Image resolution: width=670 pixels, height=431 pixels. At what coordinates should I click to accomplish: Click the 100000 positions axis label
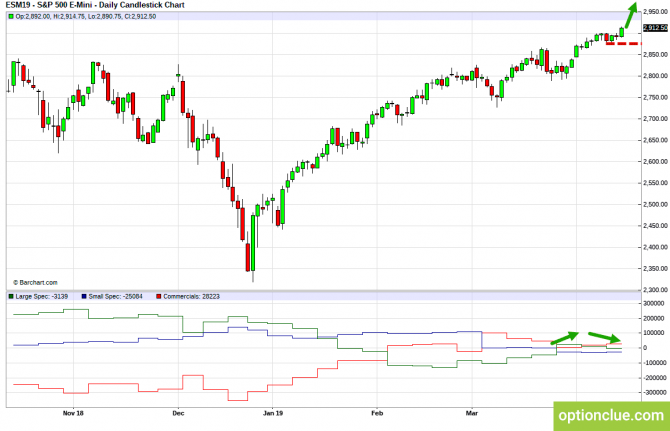pyautogui.click(x=654, y=333)
